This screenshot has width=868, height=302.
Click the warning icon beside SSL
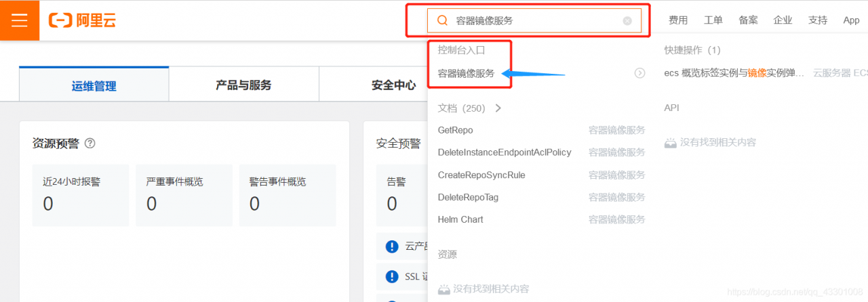(x=392, y=276)
